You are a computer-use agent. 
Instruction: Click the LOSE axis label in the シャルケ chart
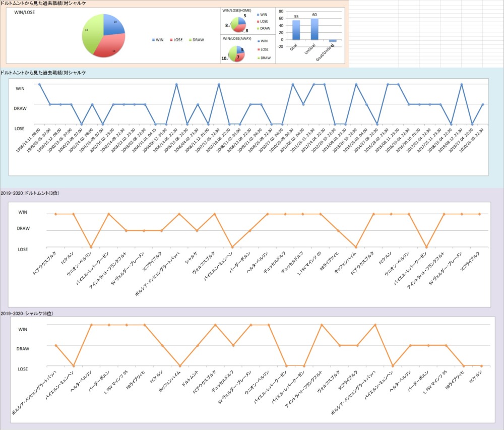(x=23, y=369)
